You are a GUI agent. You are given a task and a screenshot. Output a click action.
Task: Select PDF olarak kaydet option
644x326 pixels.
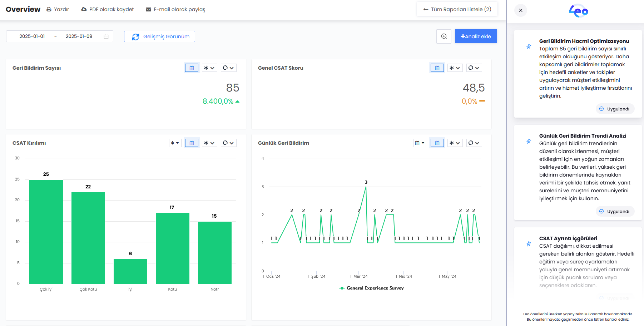pos(108,9)
